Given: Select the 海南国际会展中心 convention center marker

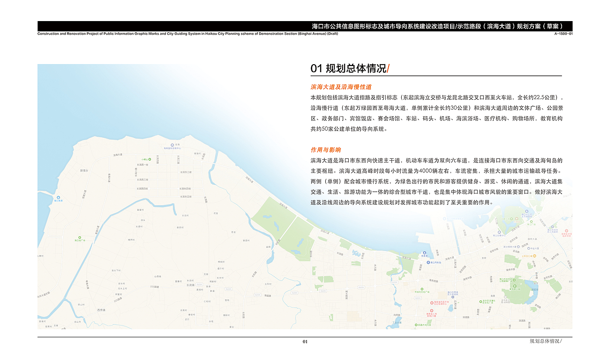Looking at the screenshot, I should [x=172, y=145].
